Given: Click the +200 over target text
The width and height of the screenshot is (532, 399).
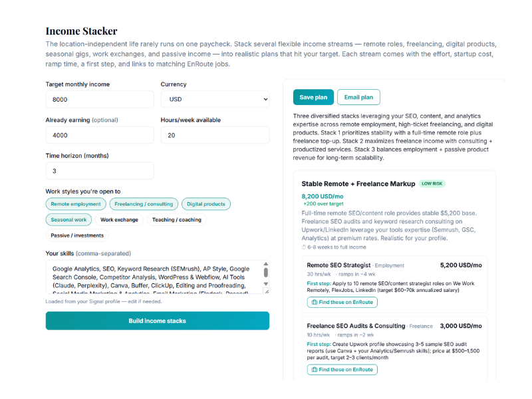Looking at the screenshot, I should (x=323, y=203).
